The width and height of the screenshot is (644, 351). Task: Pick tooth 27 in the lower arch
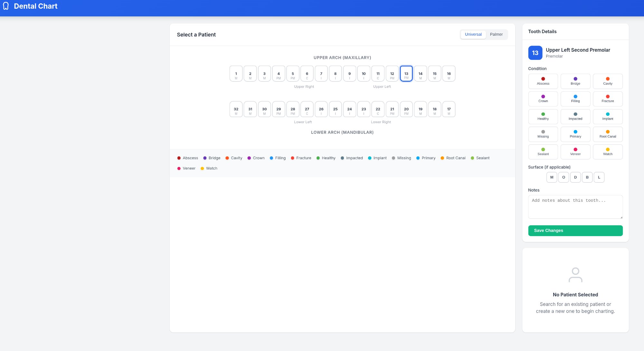click(307, 109)
